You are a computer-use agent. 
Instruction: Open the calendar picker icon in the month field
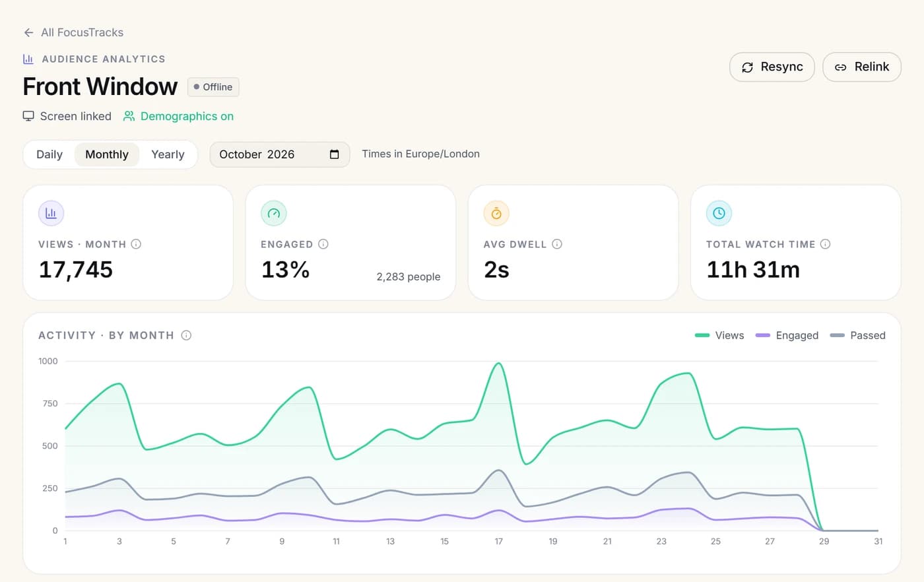point(335,154)
